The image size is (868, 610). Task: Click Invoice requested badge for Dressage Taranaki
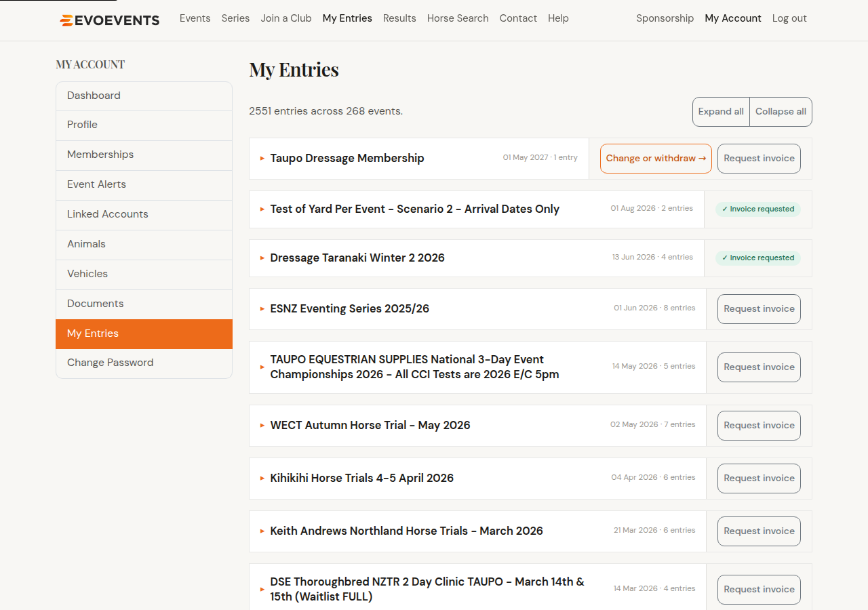(758, 258)
